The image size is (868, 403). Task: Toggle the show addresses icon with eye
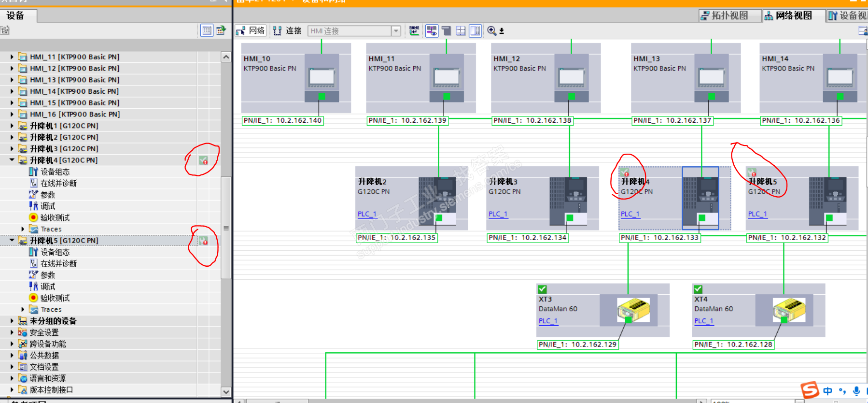[x=432, y=31]
